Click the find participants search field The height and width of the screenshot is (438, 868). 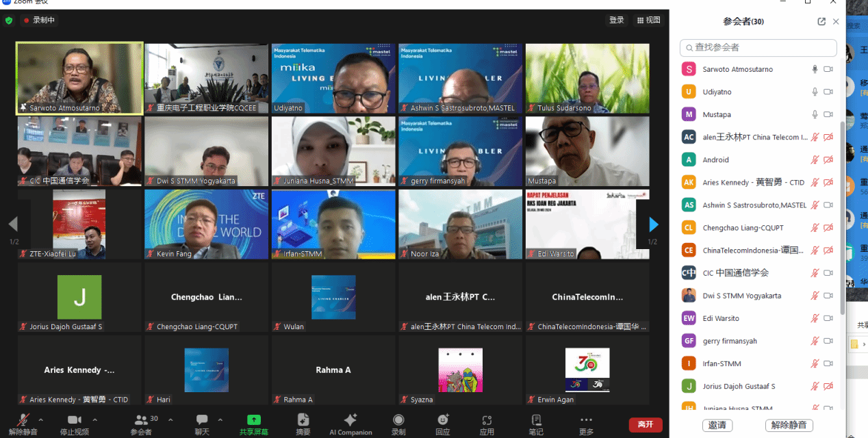click(x=758, y=47)
